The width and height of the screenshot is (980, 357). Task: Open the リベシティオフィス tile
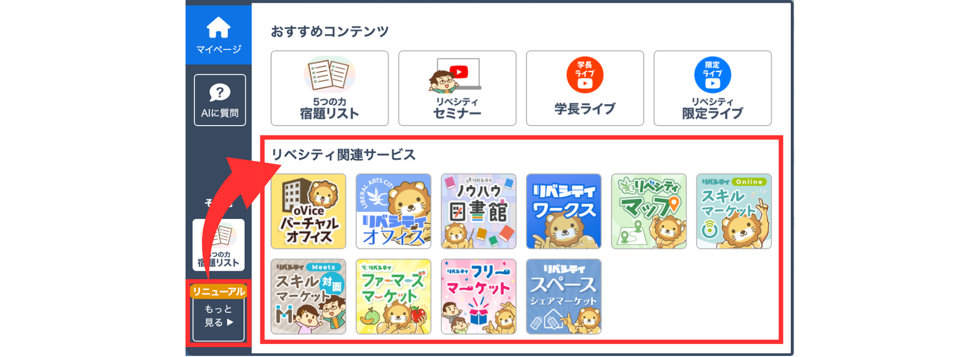[x=394, y=211]
